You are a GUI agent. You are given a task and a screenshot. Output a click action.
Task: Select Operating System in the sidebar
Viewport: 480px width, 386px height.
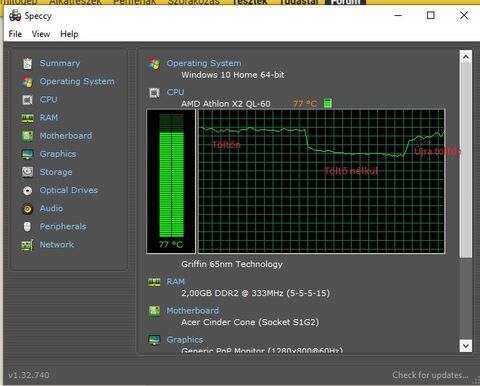77,82
